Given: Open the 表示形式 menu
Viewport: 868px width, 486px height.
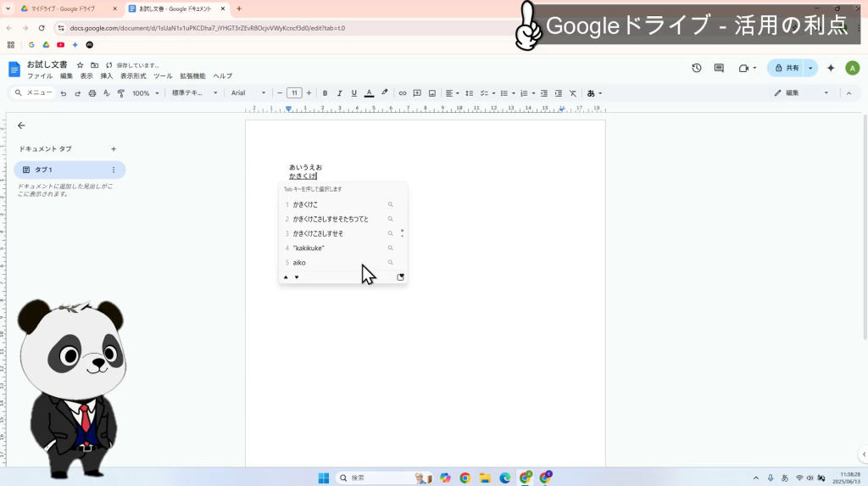Looking at the screenshot, I should (x=133, y=76).
